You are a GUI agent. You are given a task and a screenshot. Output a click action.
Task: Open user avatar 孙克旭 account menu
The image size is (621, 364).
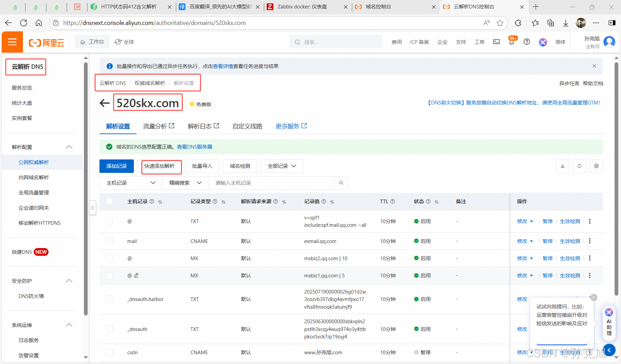tap(609, 42)
